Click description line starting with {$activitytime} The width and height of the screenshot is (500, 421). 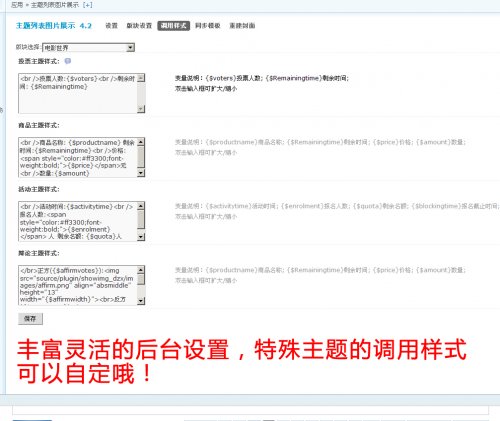click(337, 206)
